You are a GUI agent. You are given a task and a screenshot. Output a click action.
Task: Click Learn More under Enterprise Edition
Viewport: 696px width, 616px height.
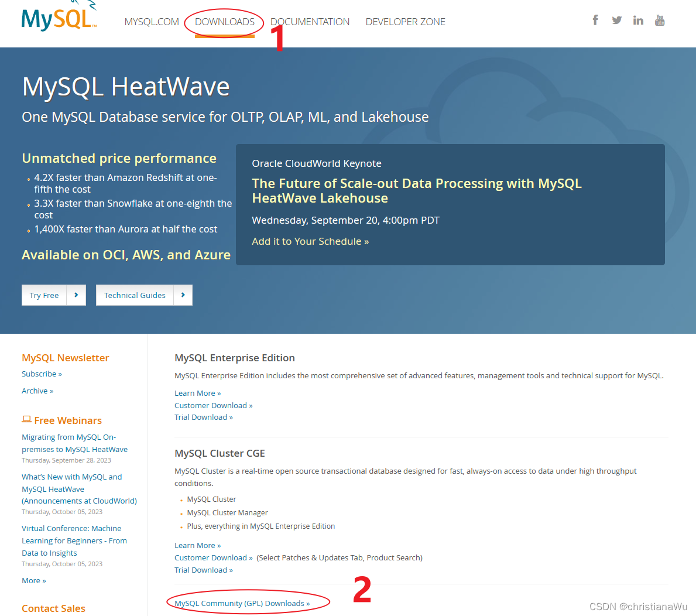197,393
